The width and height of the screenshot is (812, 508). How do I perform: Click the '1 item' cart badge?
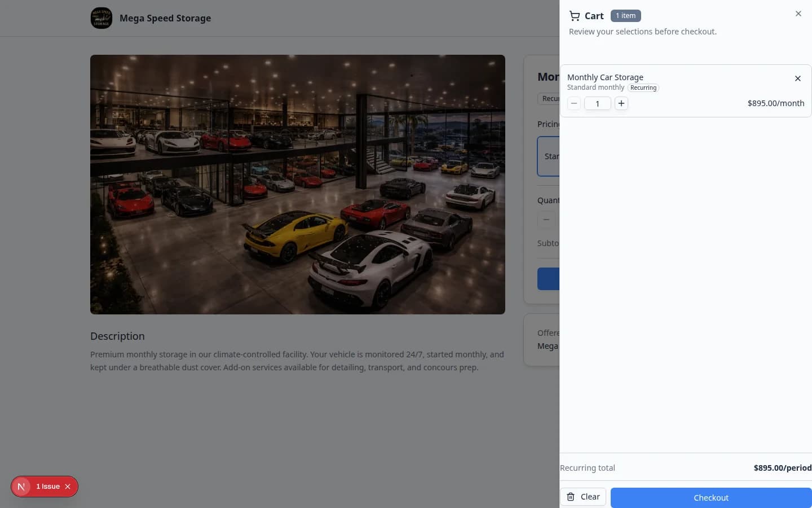coord(626,16)
